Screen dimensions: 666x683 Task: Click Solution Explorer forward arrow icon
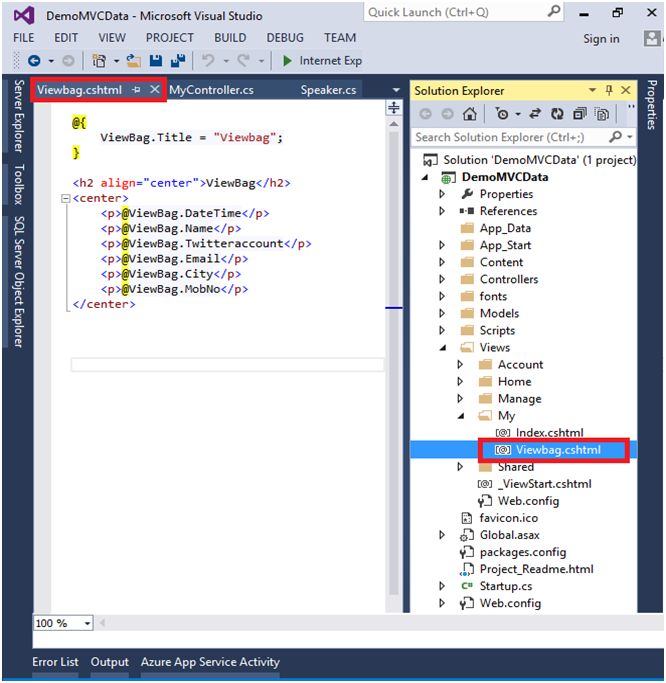click(447, 114)
